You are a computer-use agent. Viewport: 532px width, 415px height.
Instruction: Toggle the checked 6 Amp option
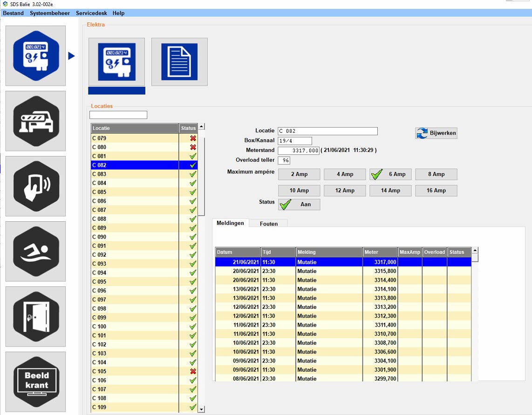click(x=390, y=174)
